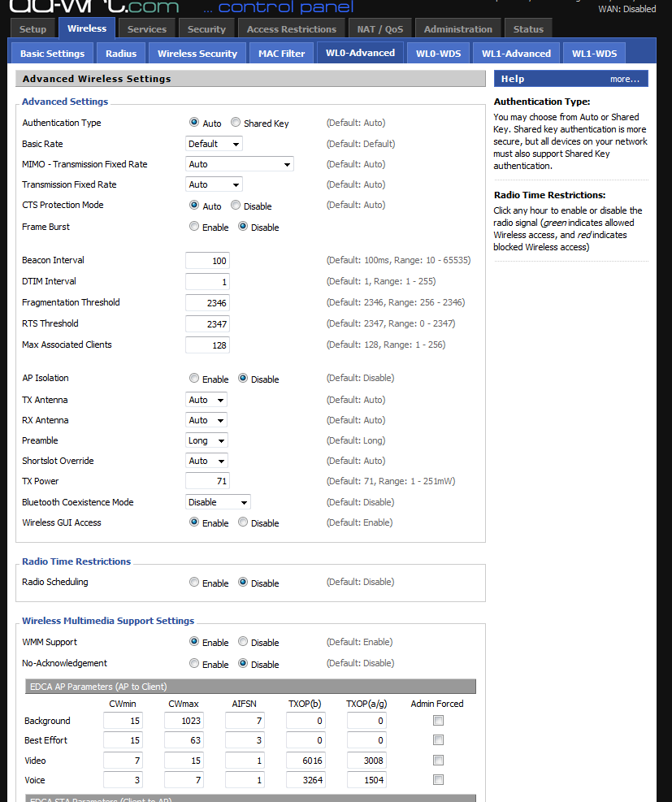
Task: Click the Video TXOP(b) field
Action: pyautogui.click(x=306, y=761)
